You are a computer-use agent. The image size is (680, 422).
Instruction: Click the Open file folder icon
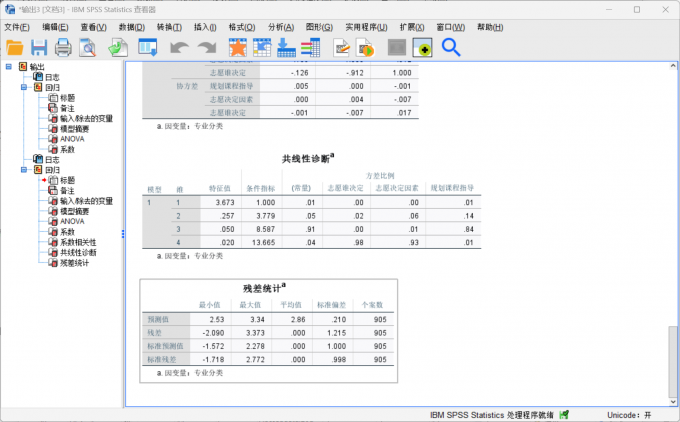click(15, 47)
